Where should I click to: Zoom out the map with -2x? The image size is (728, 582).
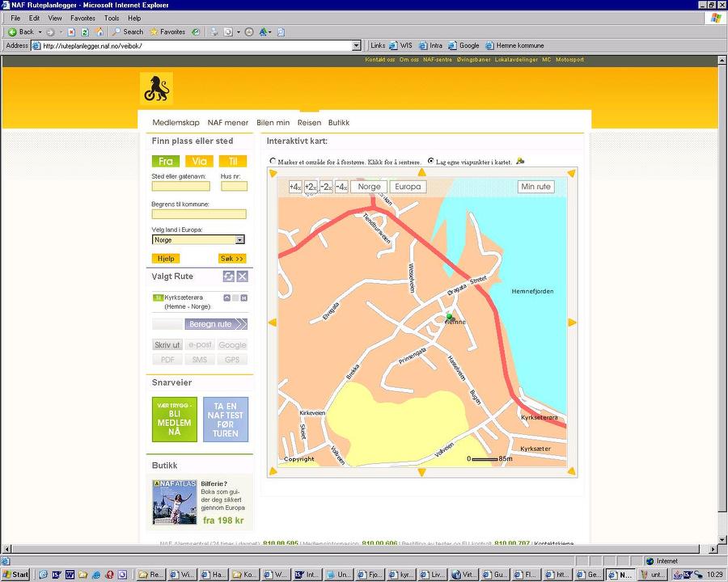(326, 187)
